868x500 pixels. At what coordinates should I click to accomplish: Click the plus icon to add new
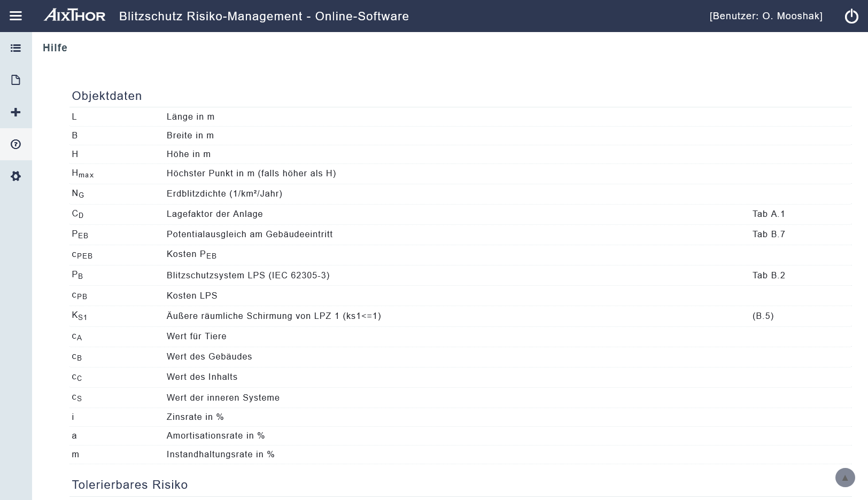(x=15, y=112)
